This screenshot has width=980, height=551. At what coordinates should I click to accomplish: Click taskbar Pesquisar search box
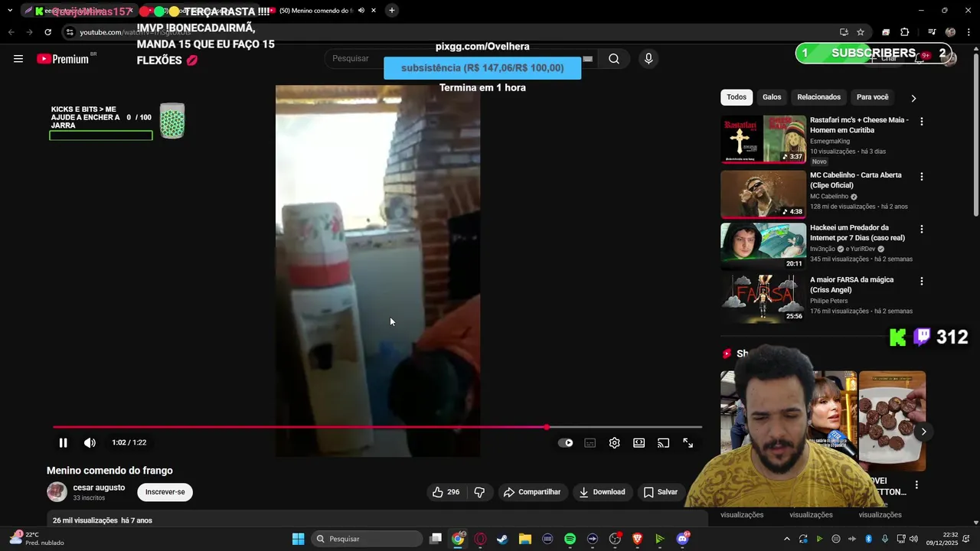[367, 539]
